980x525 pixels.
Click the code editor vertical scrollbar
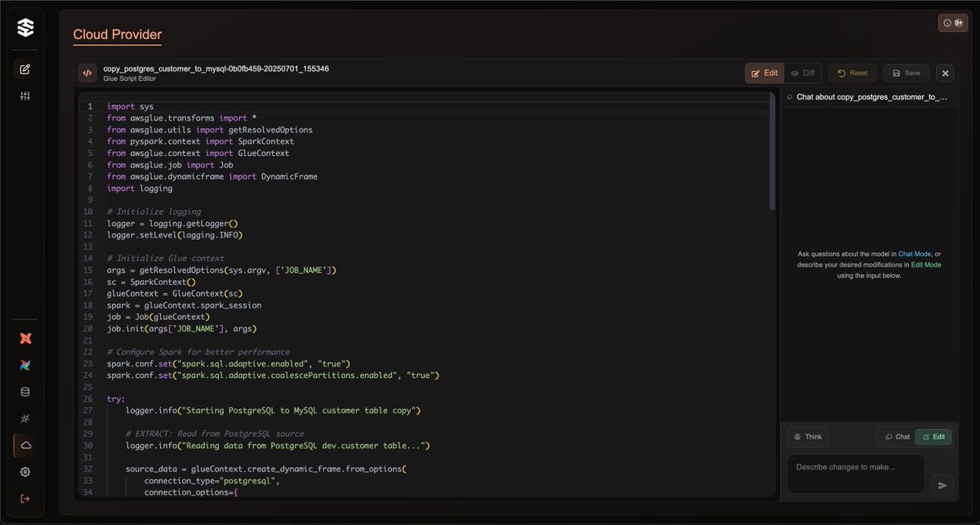pyautogui.click(x=772, y=153)
